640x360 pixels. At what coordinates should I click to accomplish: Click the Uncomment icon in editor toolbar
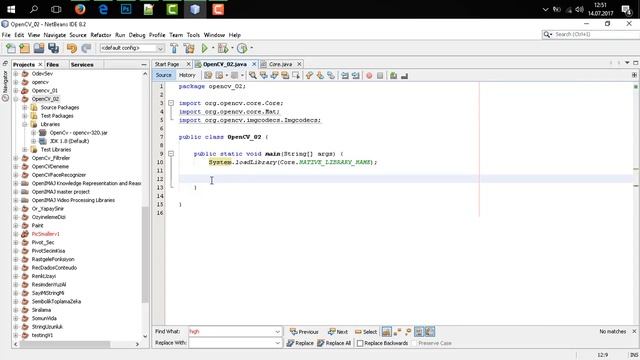pos(404,76)
